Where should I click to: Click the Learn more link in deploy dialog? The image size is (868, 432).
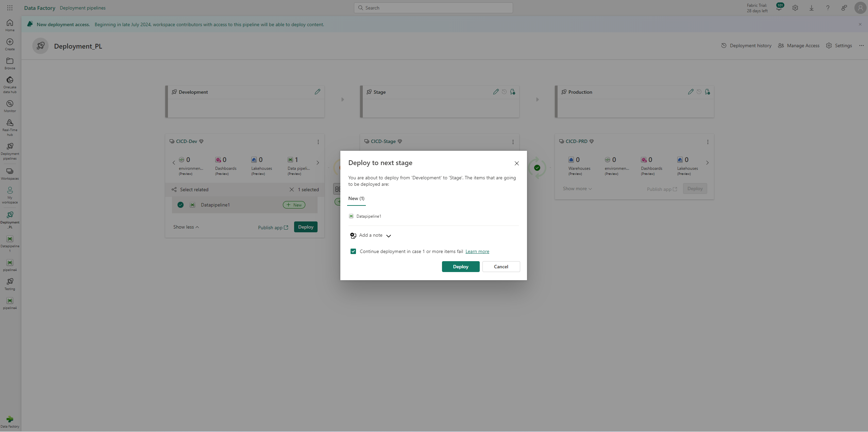click(477, 251)
